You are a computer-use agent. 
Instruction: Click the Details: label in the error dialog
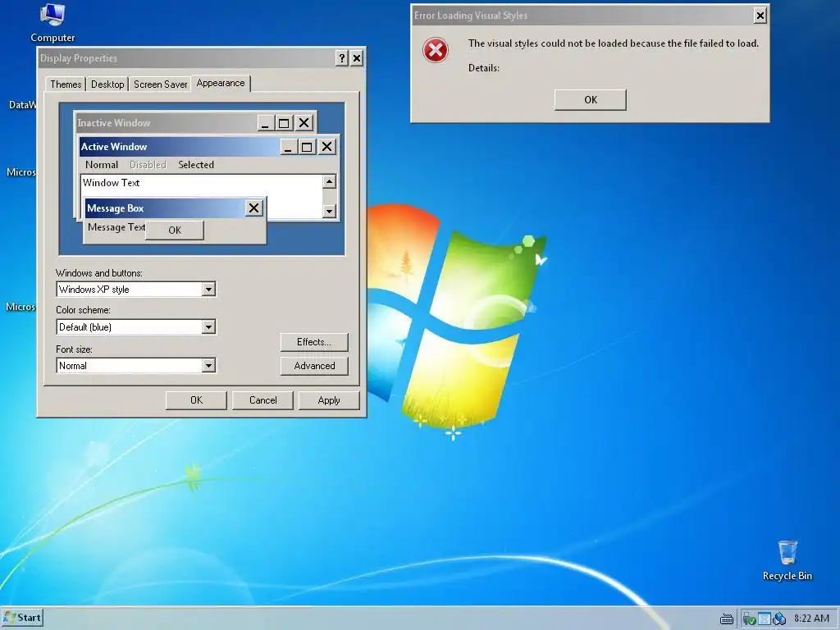pos(484,68)
